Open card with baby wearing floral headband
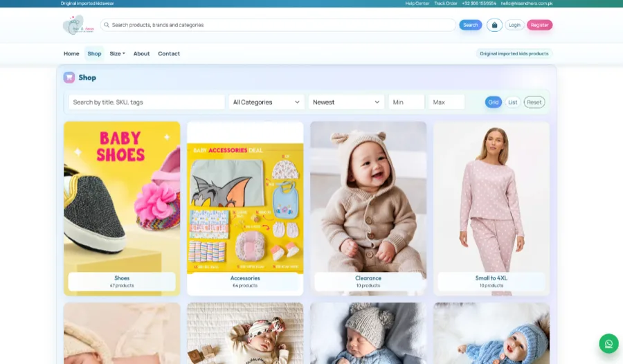The height and width of the screenshot is (364, 623). [245, 334]
